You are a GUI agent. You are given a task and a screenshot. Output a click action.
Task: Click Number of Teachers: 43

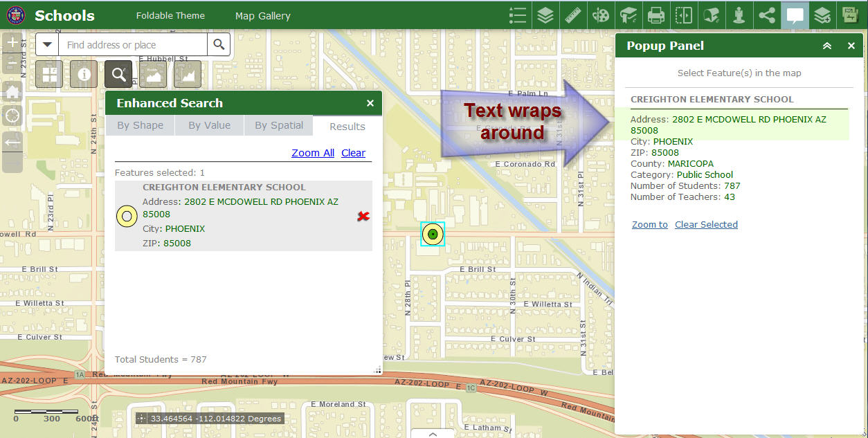682,197
